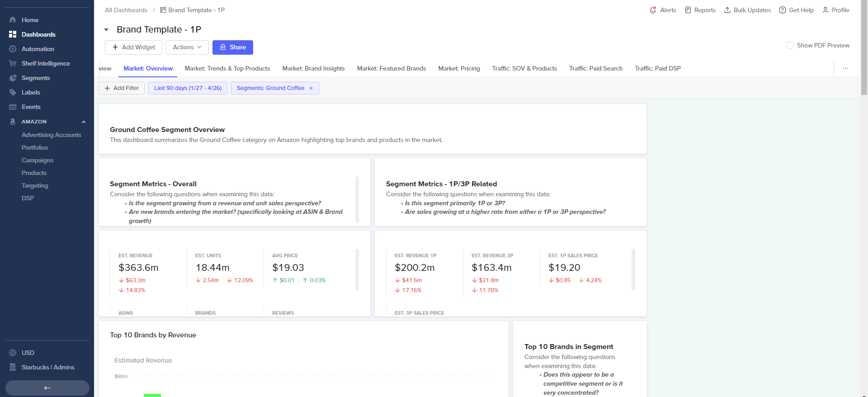This screenshot has width=868, height=397.
Task: Click the Ground Coffee Segment Overview heading
Action: pos(167,130)
